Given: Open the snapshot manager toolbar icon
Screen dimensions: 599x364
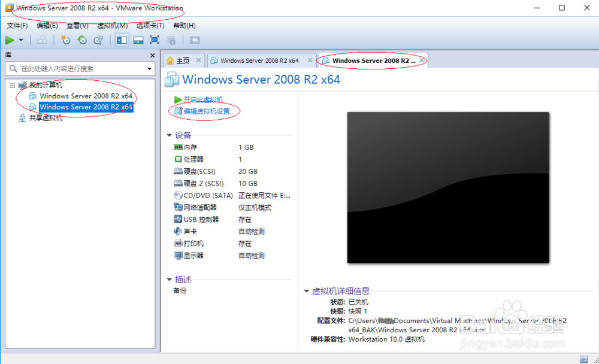Looking at the screenshot, I should [98, 40].
